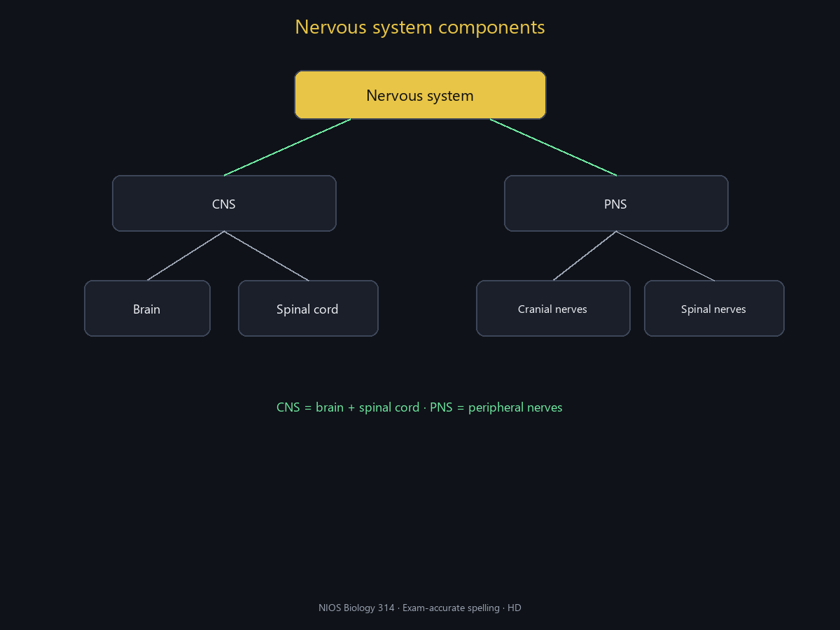The width and height of the screenshot is (840, 630).
Task: Click the green caption 'CNS = brain + spinal cord'
Action: click(348, 407)
